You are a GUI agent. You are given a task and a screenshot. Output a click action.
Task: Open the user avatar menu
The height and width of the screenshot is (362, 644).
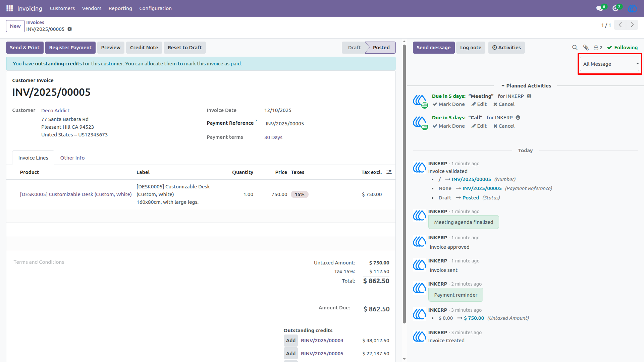[633, 8]
